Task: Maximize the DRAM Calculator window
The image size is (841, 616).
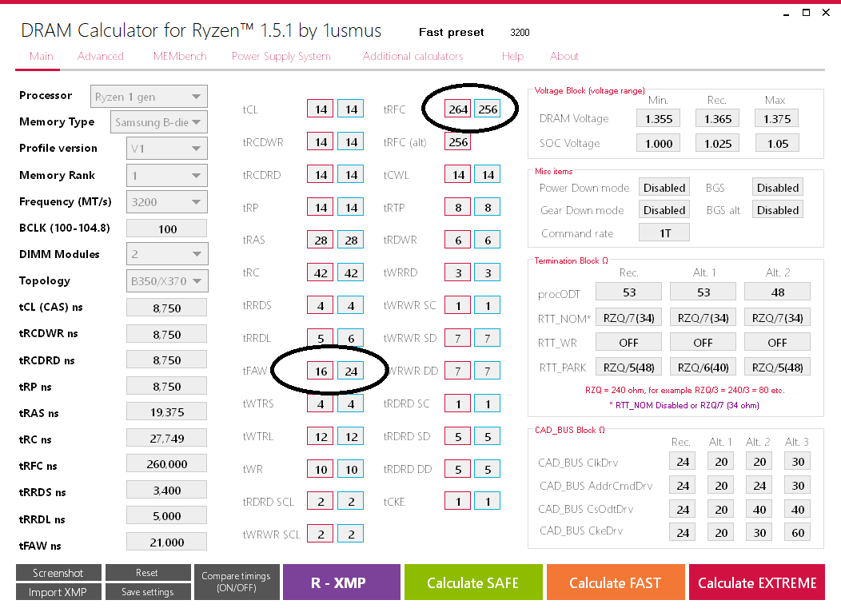Action: pyautogui.click(x=806, y=13)
